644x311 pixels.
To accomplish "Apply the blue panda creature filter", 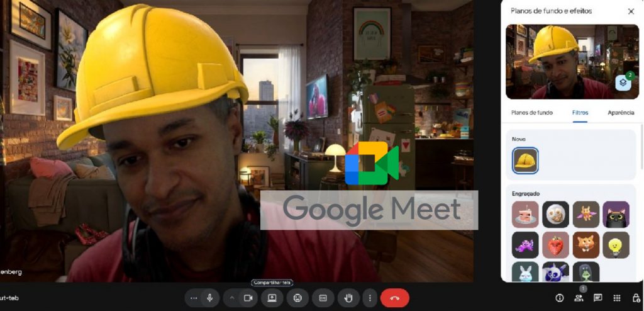I will pos(556,272).
